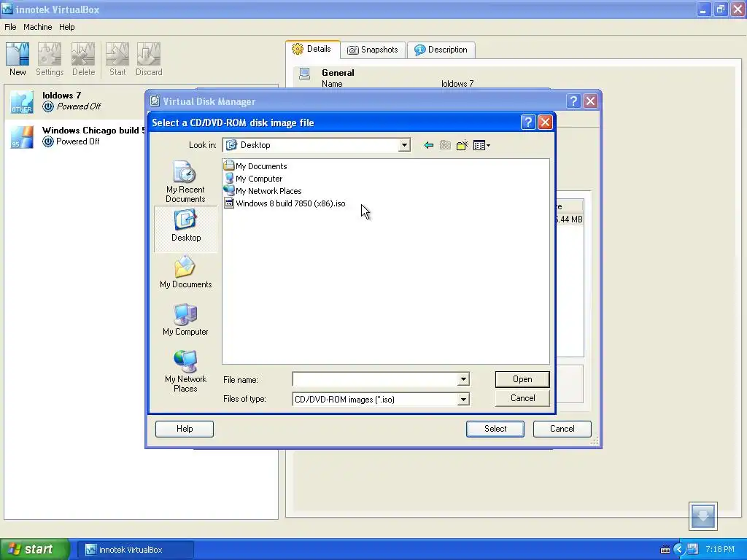Select the Windows Chicago build virtual machine

pos(76,136)
